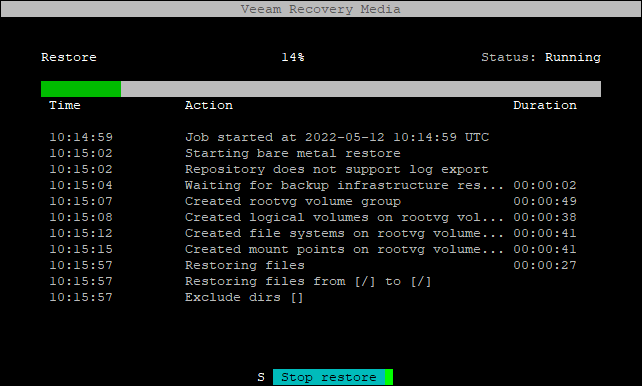The width and height of the screenshot is (642, 386).
Task: Click the 14% progress percentage
Action: pyautogui.click(x=293, y=57)
